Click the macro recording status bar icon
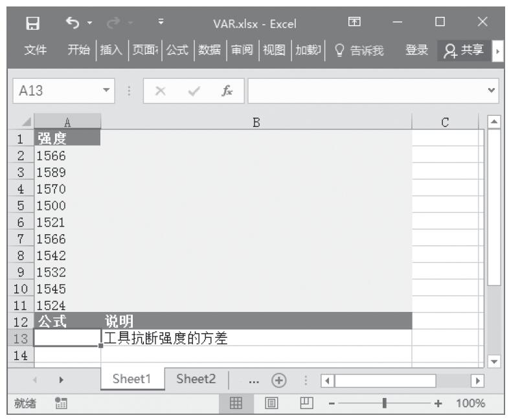Screen dimensions: 509x420 [62, 403]
